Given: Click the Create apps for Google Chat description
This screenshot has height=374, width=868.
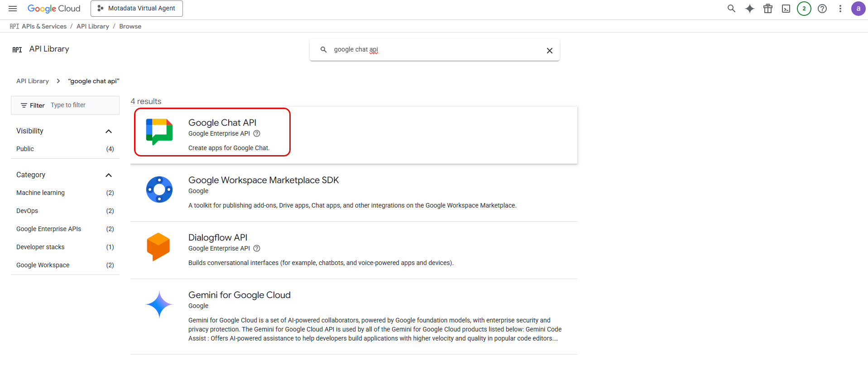Looking at the screenshot, I should pyautogui.click(x=229, y=148).
